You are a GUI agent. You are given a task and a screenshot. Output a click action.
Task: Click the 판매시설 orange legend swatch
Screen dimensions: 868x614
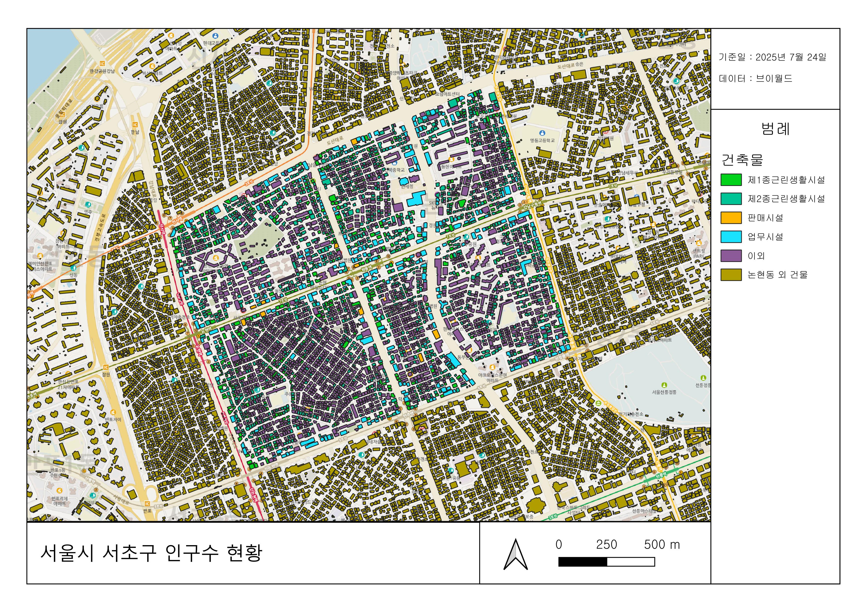731,218
